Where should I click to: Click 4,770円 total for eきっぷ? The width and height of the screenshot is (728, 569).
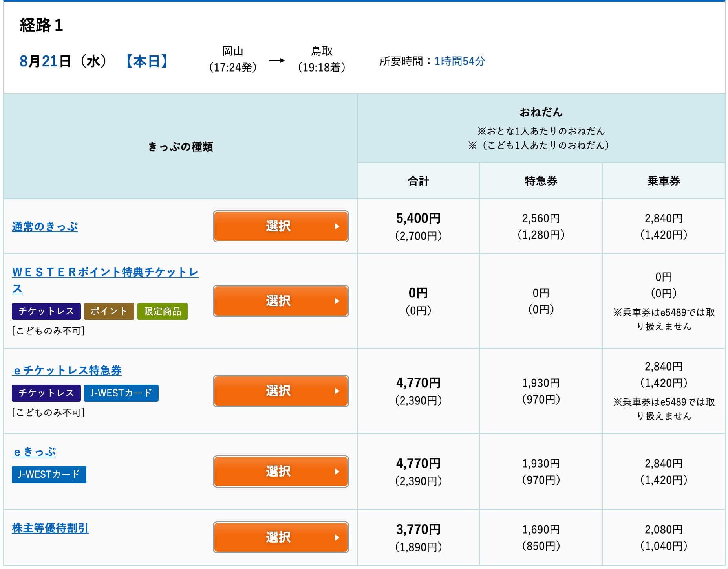(418, 463)
